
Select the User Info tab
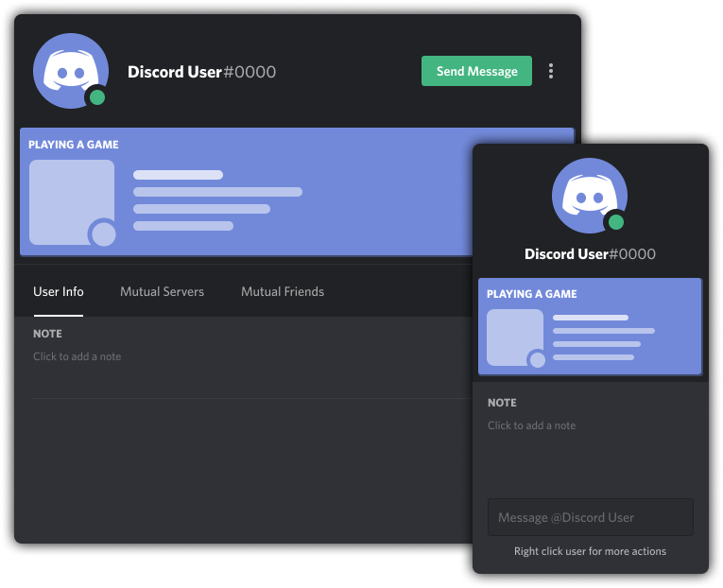click(58, 291)
